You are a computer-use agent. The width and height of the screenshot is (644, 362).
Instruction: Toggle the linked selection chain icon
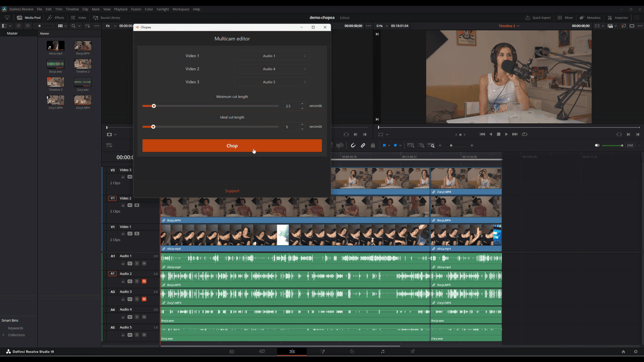363,145
